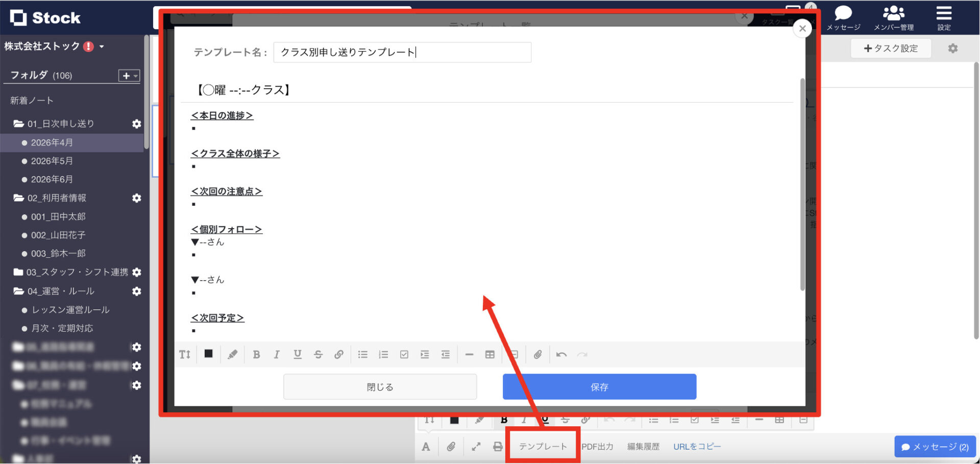
Task: Click the underline icon in the toolbar
Action: coord(298,354)
